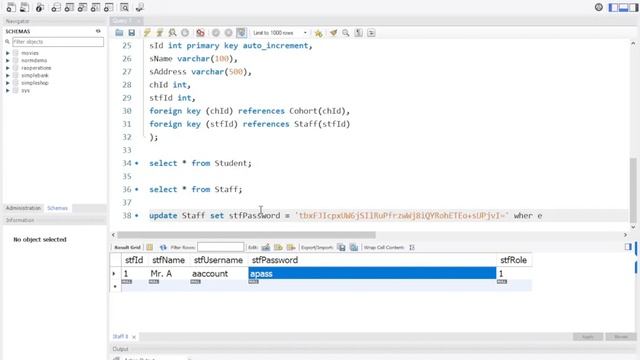Open the Limit to 1000 rows dropdown

click(x=279, y=33)
